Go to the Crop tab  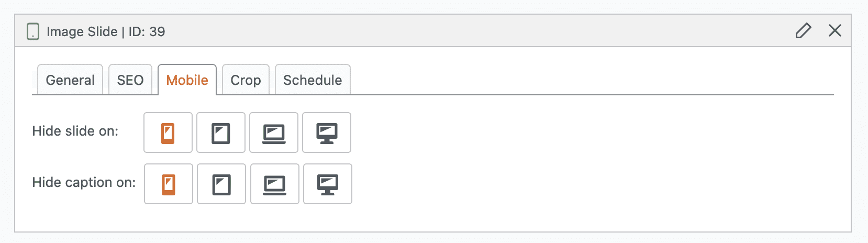(246, 80)
